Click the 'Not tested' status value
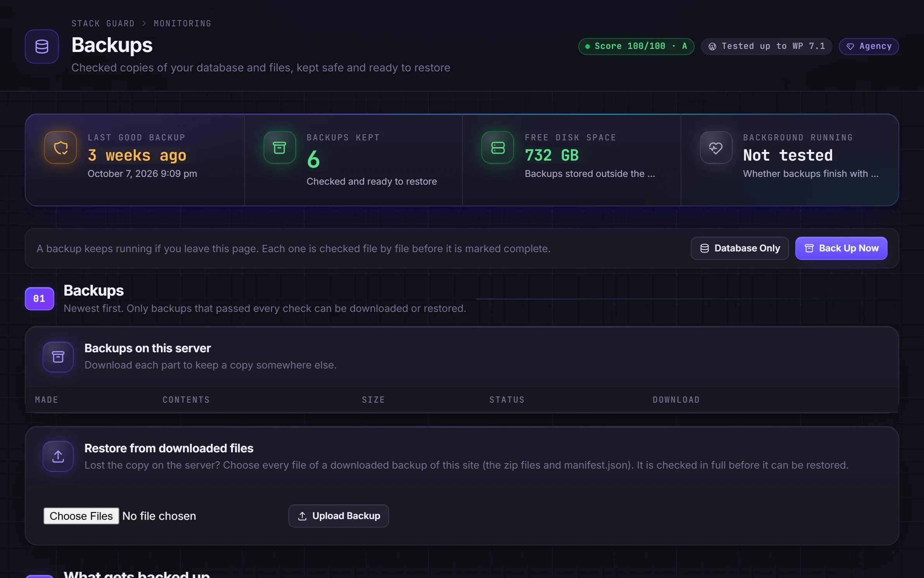 coord(788,155)
